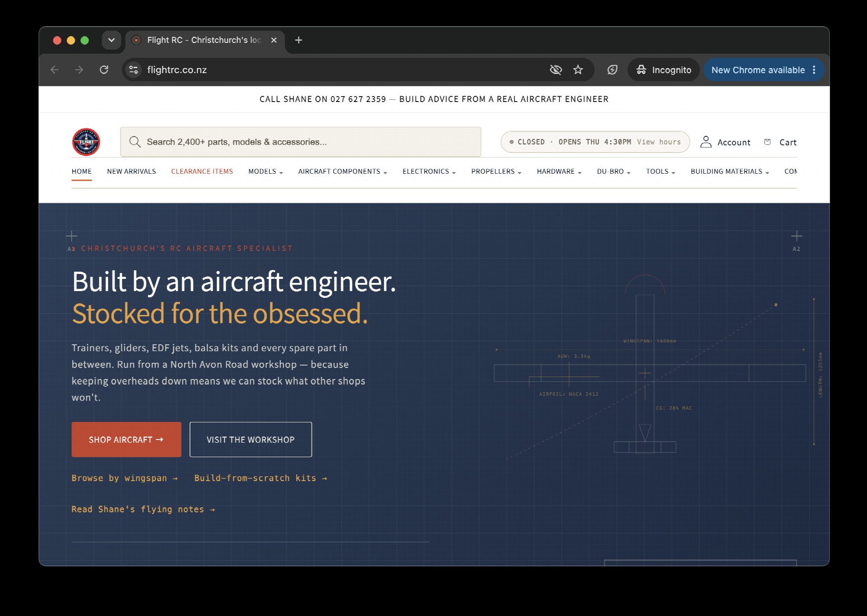Screen dimensions: 867x616
Task: Click the tracking protection eye icon
Action: pyautogui.click(x=555, y=70)
